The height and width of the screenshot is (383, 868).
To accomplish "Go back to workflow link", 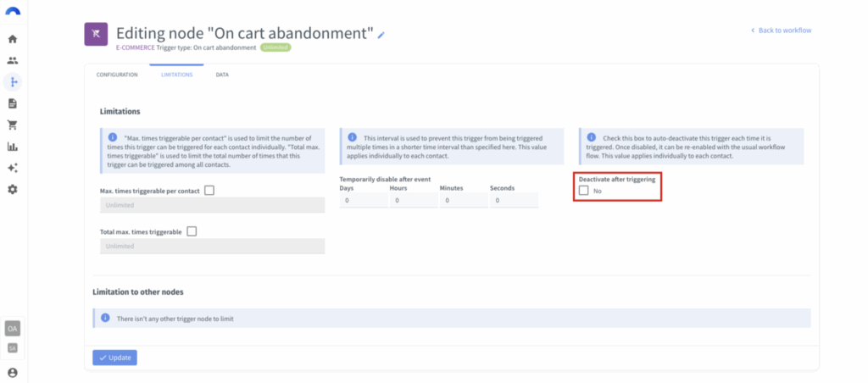I will pyautogui.click(x=781, y=31).
